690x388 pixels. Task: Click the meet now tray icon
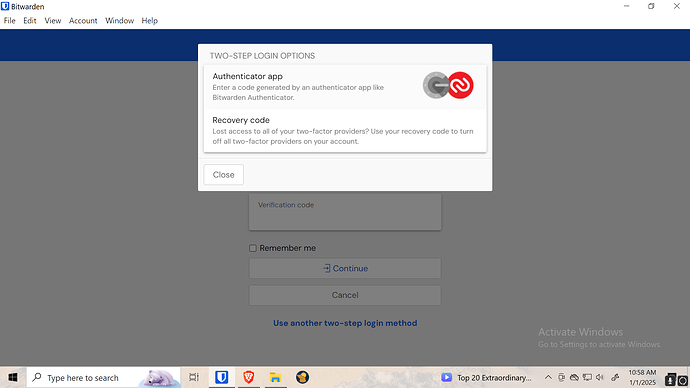point(561,377)
